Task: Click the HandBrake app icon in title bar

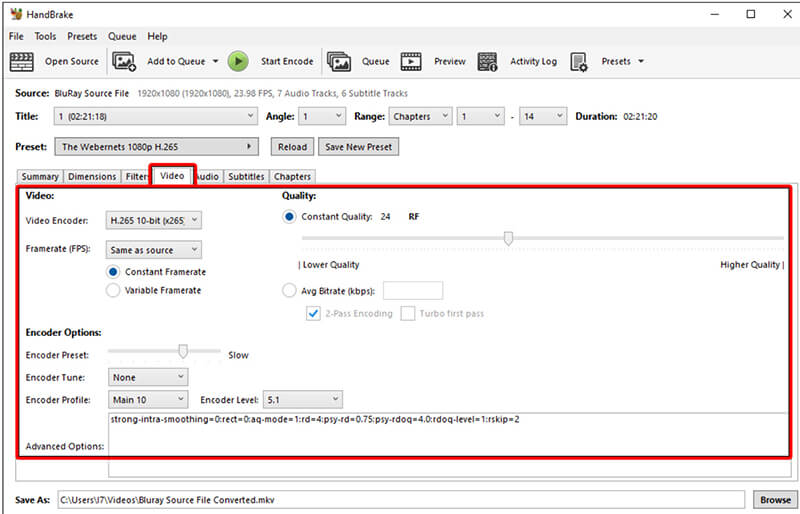Action: tap(16, 14)
